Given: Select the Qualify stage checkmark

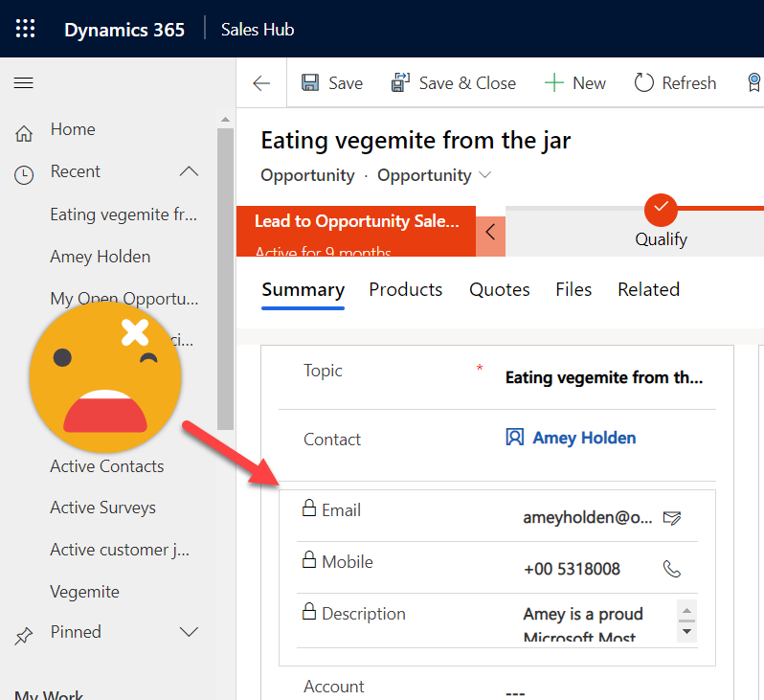Looking at the screenshot, I should click(x=661, y=210).
